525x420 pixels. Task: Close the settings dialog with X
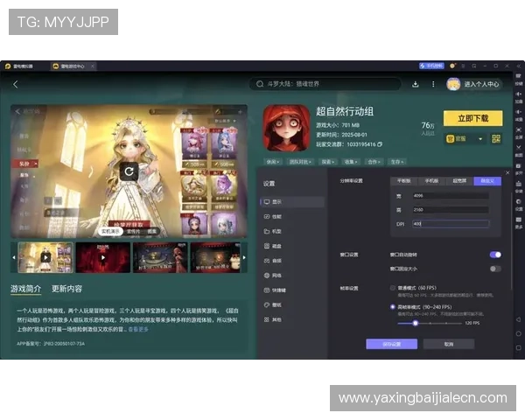coord(507,173)
